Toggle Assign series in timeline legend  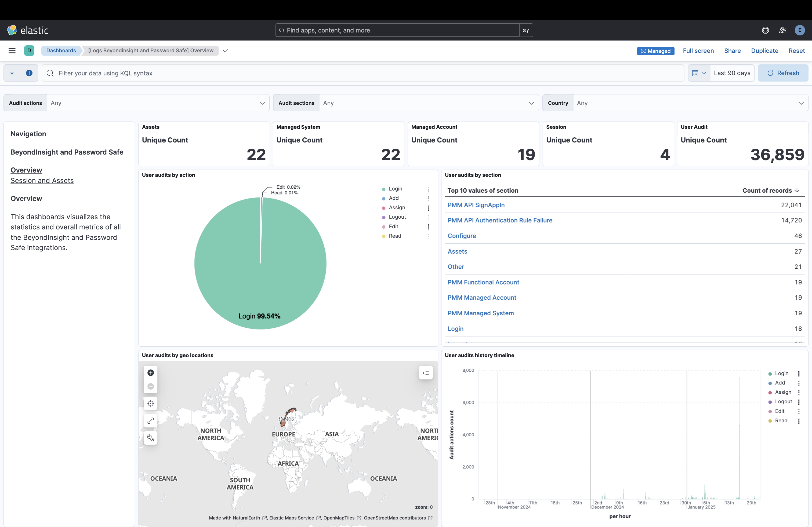[x=783, y=392]
